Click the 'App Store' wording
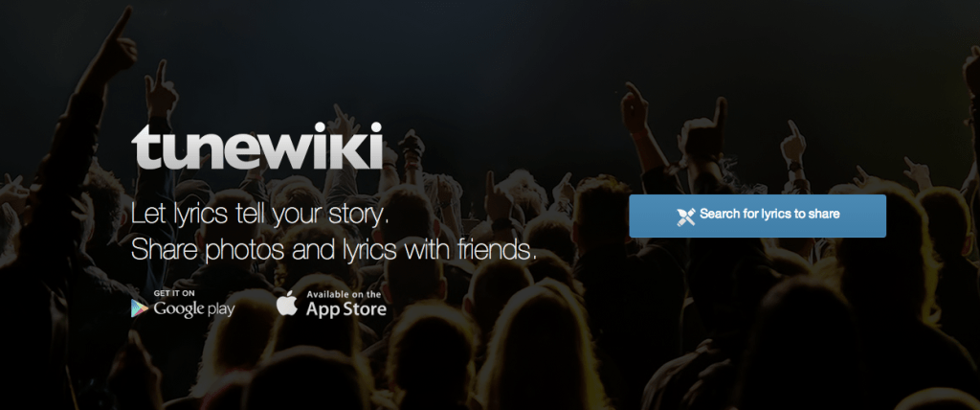 pyautogui.click(x=346, y=309)
